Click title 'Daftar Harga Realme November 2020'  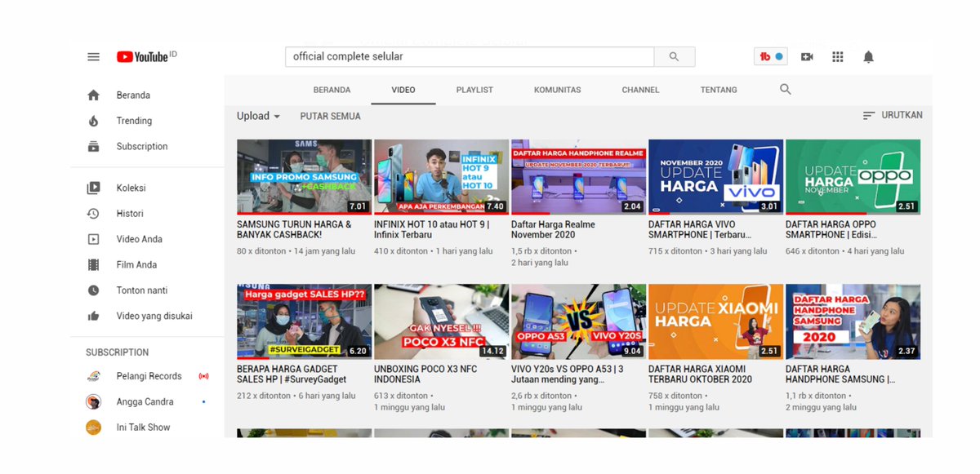(553, 229)
